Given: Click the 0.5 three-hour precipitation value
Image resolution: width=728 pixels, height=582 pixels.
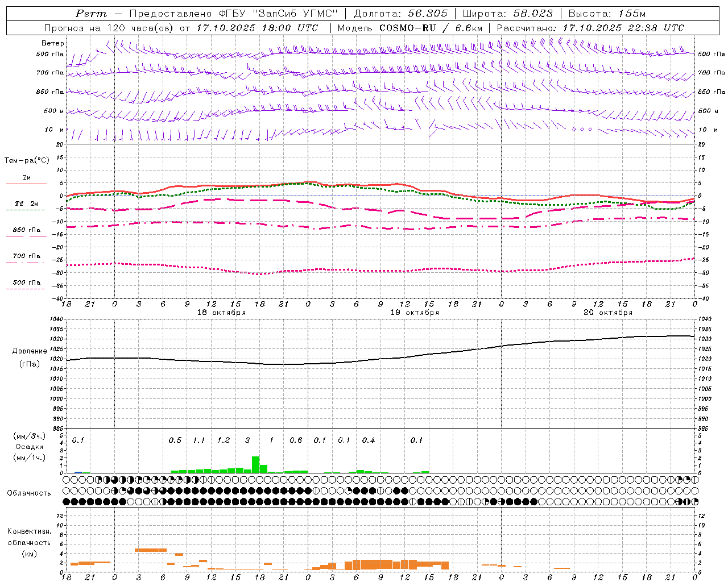Looking at the screenshot, I should pyautogui.click(x=175, y=440).
